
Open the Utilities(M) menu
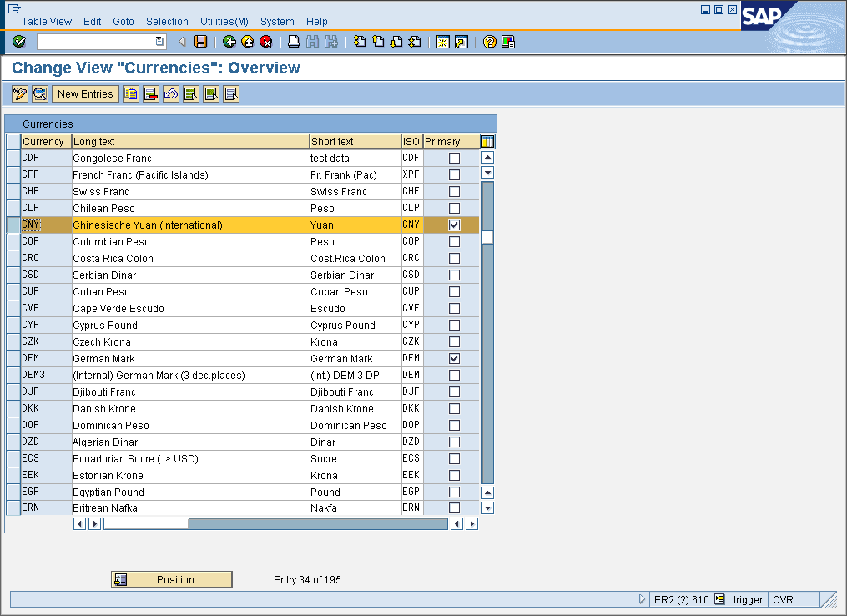point(224,21)
